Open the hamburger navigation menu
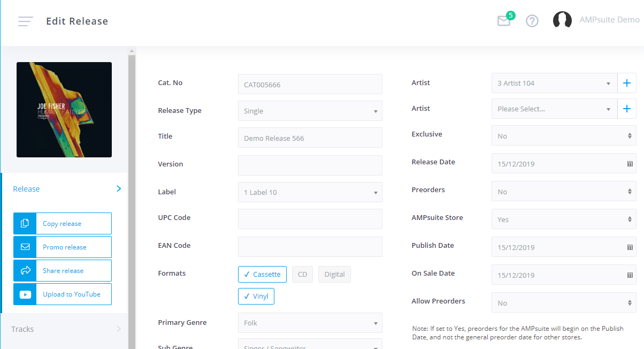The width and height of the screenshot is (644, 349). [x=25, y=21]
